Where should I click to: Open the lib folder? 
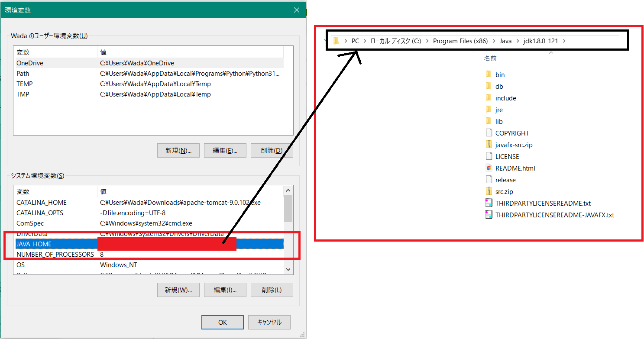(x=498, y=121)
